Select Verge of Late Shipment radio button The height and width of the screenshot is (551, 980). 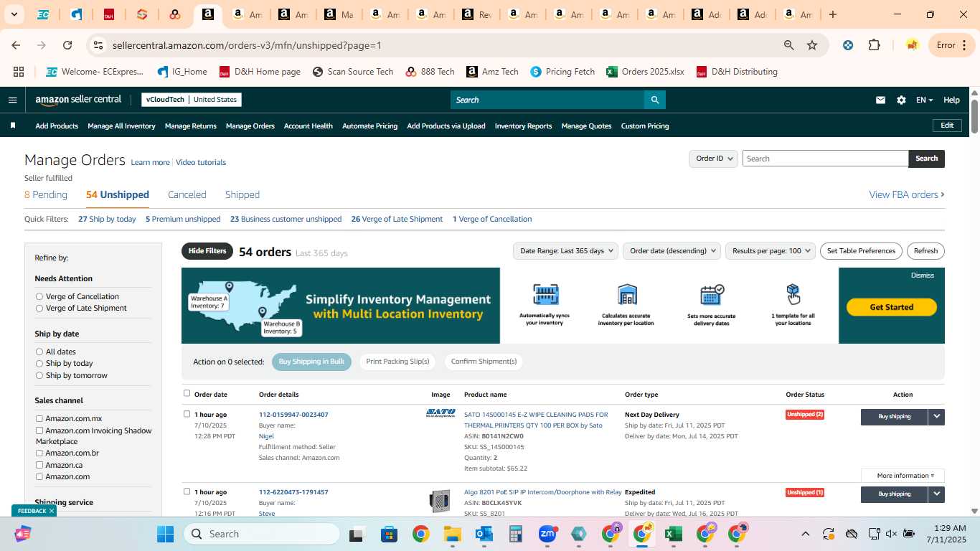pyautogui.click(x=39, y=309)
